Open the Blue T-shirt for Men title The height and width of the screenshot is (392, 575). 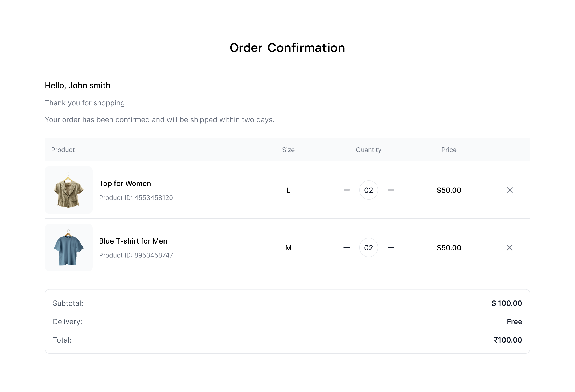[133, 241]
